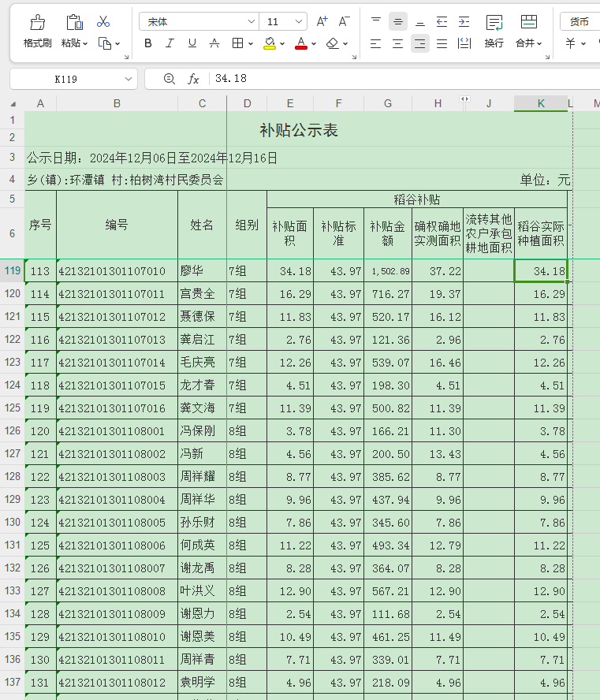Expand clear options arrow
Viewport: 600px width, 700px height.
(x=345, y=44)
